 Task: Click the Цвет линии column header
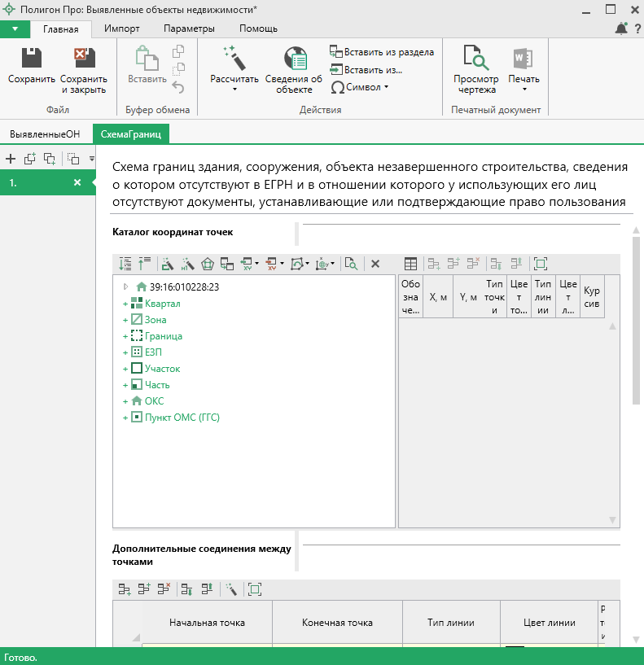(x=549, y=623)
